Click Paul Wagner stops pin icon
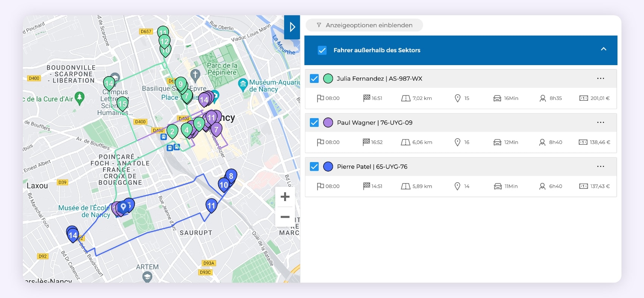The image size is (644, 298). point(458,142)
